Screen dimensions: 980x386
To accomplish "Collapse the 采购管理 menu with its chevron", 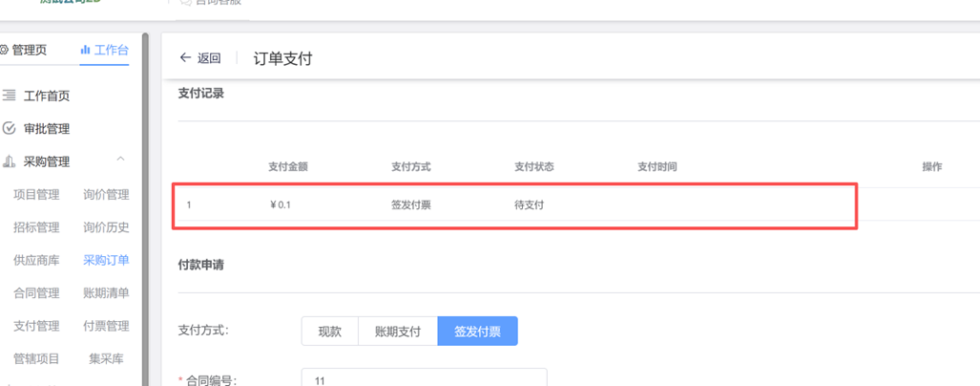I will [120, 161].
